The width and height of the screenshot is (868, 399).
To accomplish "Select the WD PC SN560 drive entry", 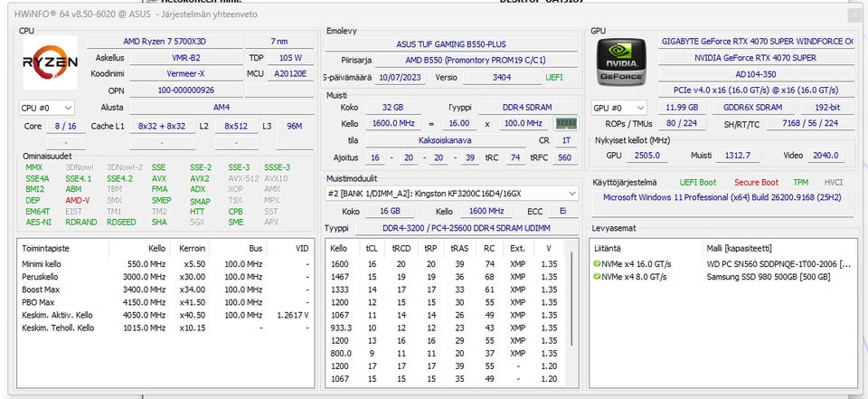I will [x=723, y=264].
